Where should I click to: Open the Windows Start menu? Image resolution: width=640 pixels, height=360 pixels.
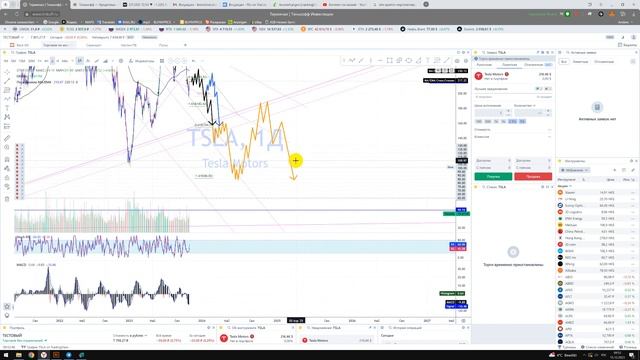(x=6, y=355)
